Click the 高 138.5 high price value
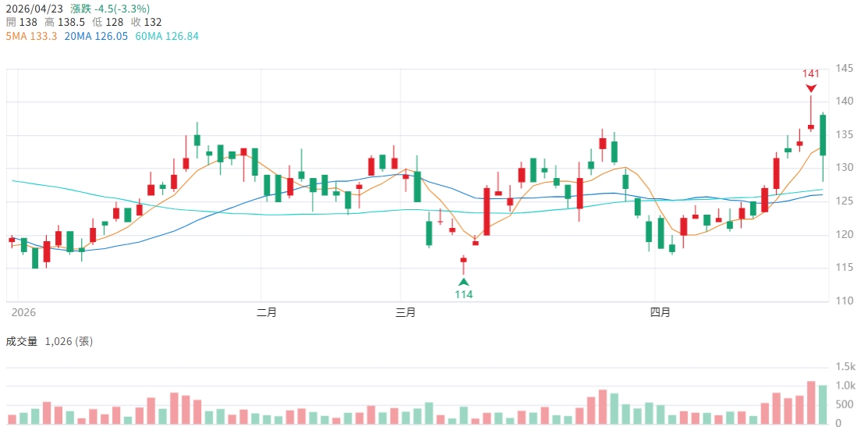 66,22
